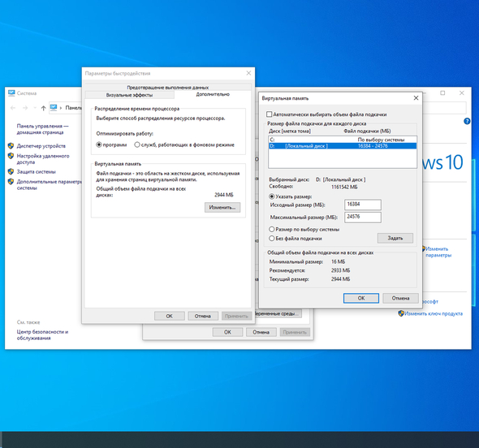Click the shield icon beside Диспетчер устройств

[11, 146]
